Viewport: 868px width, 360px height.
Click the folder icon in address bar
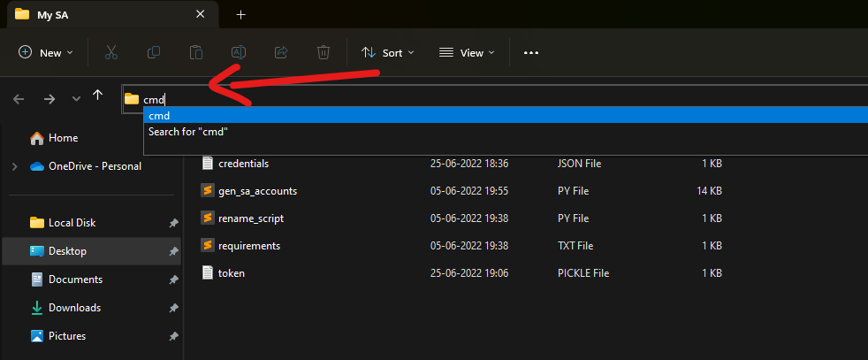point(132,99)
